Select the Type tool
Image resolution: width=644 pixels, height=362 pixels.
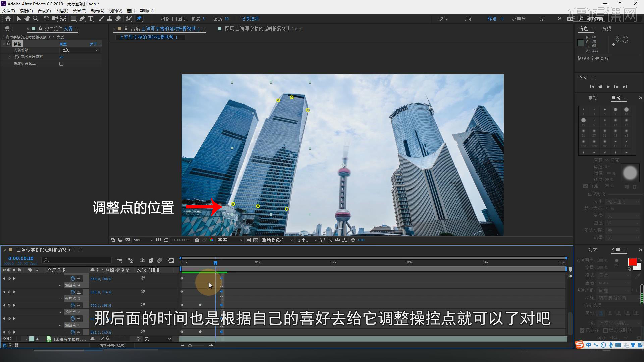(91, 19)
